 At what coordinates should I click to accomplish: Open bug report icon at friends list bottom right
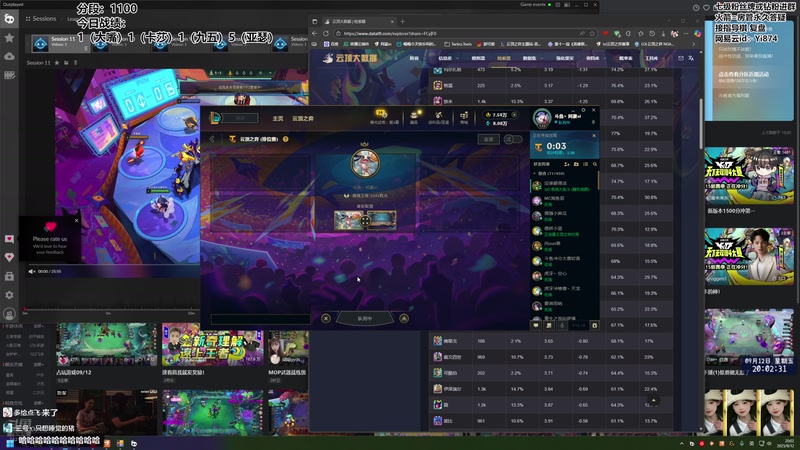click(594, 325)
